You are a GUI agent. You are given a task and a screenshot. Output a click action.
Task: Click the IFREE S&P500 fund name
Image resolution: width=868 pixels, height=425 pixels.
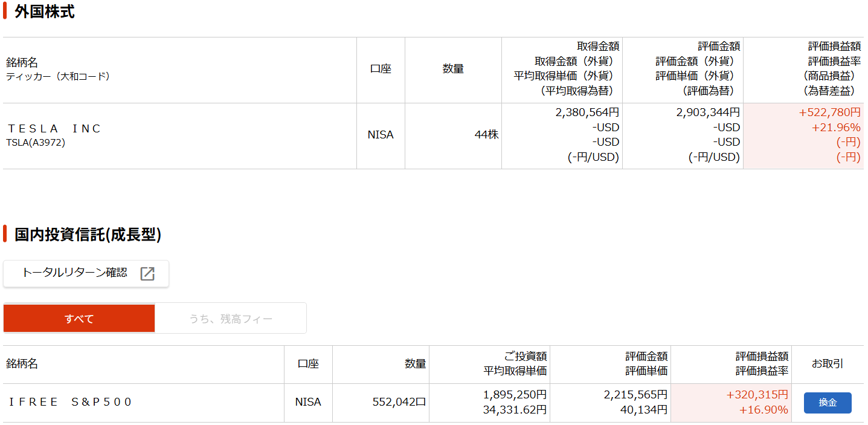pyautogui.click(x=69, y=402)
